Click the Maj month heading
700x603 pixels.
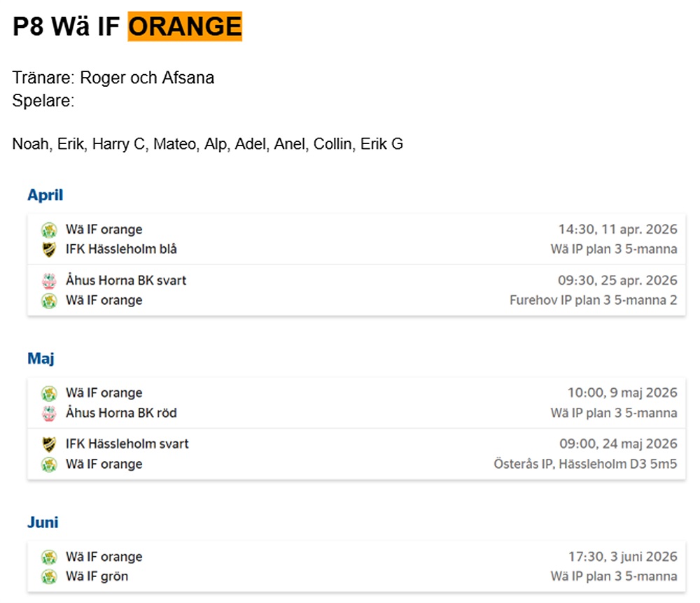(41, 359)
